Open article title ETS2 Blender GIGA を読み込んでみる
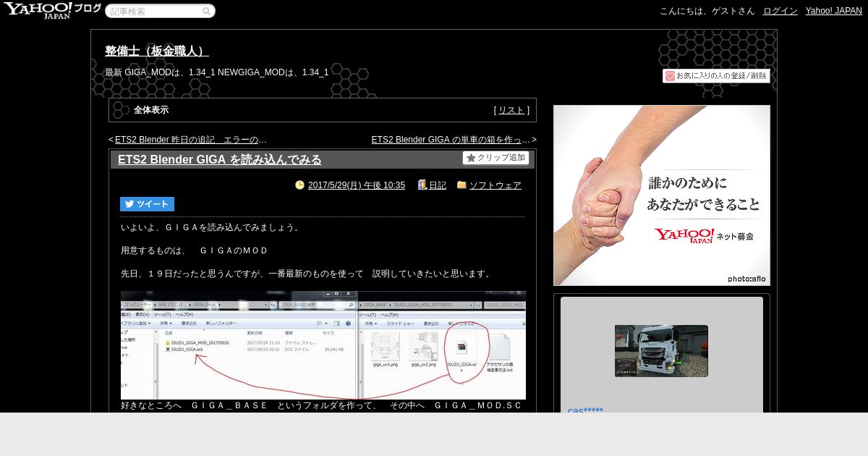This screenshot has height=456, width=868. coord(220,159)
